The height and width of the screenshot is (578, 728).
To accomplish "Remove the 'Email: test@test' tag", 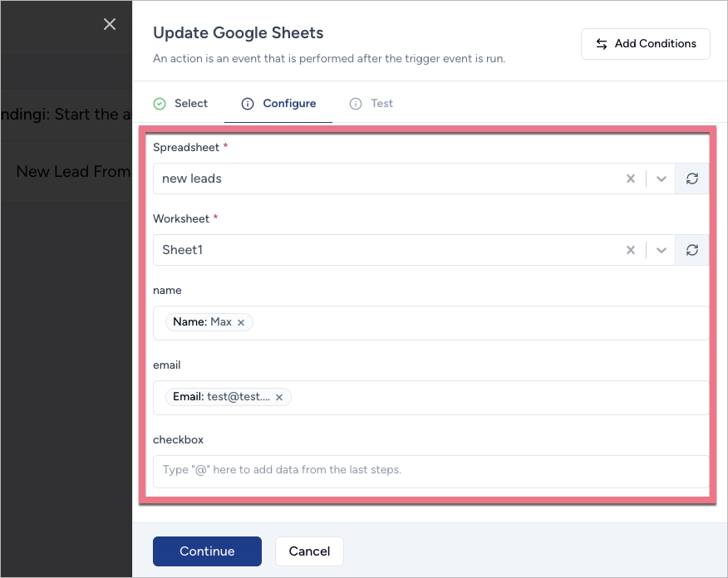I will 279,398.
